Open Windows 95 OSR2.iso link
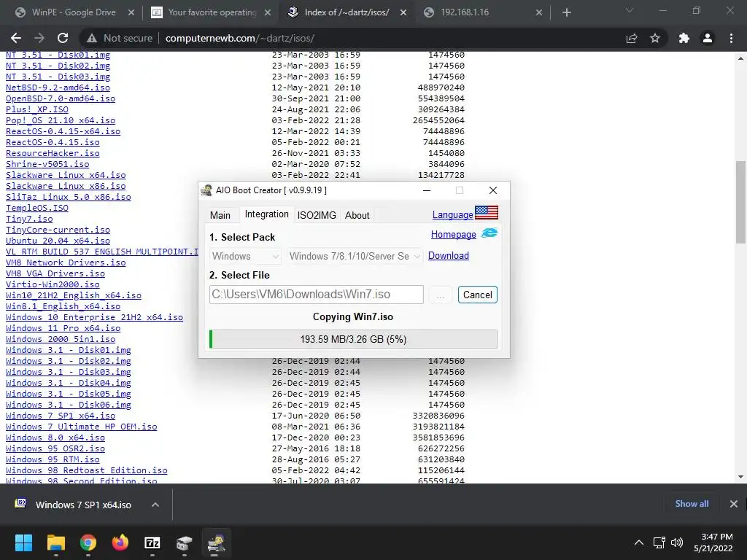 coord(55,448)
